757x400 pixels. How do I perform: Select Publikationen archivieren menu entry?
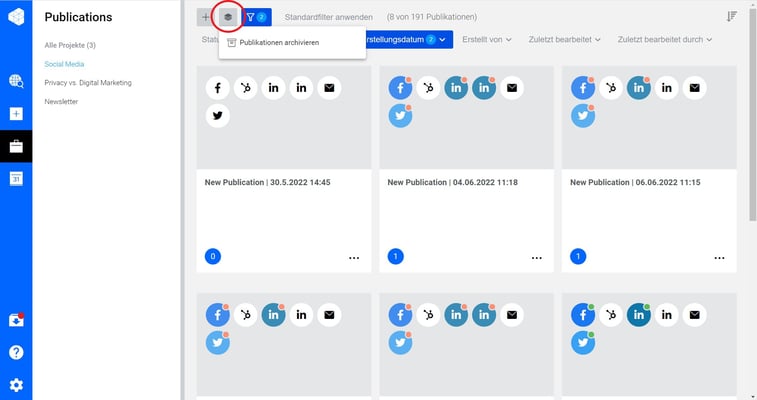(292, 42)
